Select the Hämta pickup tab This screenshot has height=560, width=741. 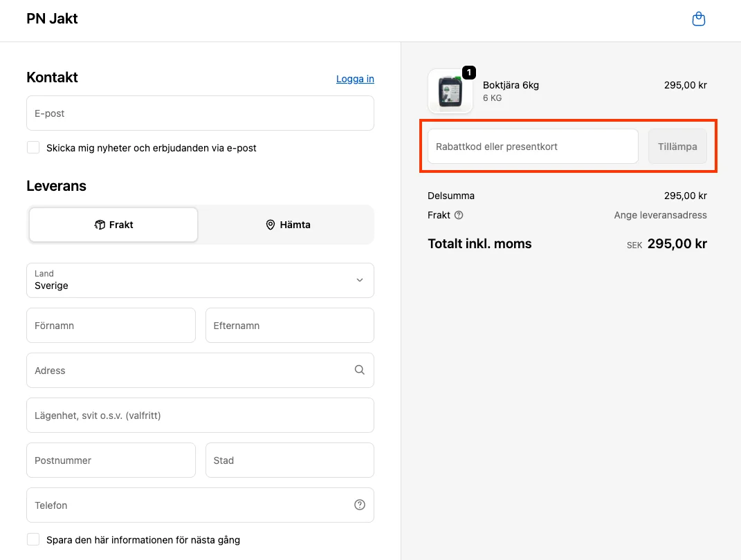(288, 225)
